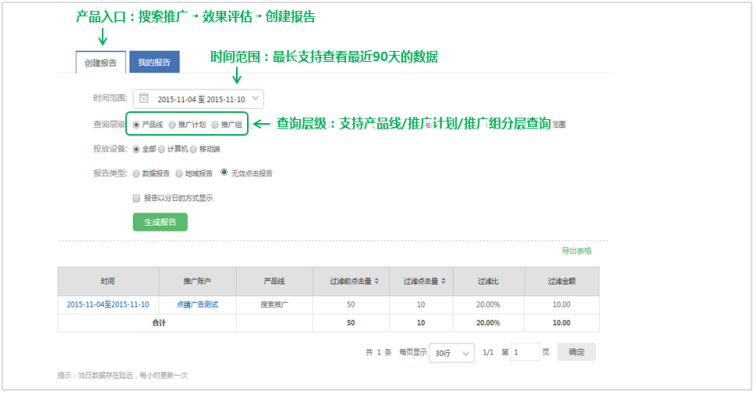
Task: Open the 2015-11-04 至 2015-11-10 date picker
Action: click(198, 99)
